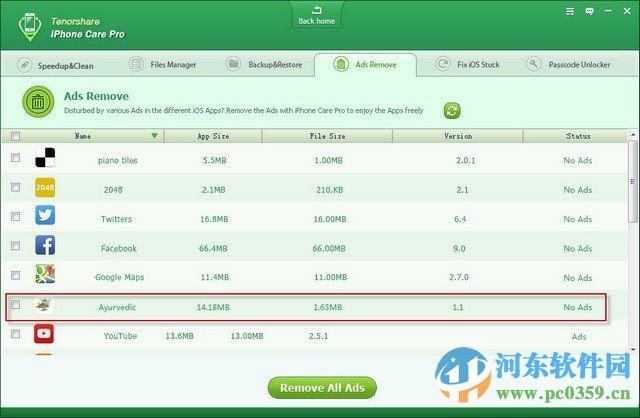Select the 'Google Maps' app name
640x418 pixels.
click(119, 277)
